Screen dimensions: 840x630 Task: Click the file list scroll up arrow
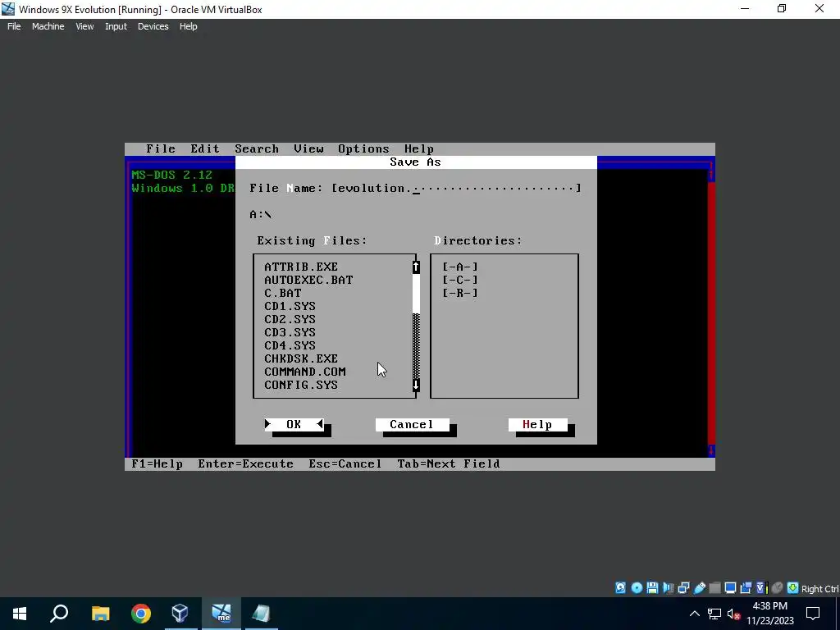point(416,267)
